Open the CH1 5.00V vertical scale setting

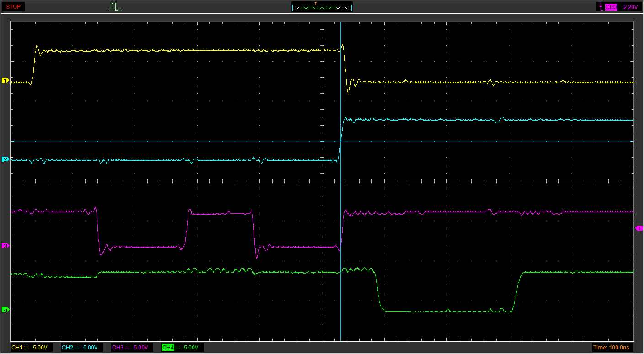[40, 348]
